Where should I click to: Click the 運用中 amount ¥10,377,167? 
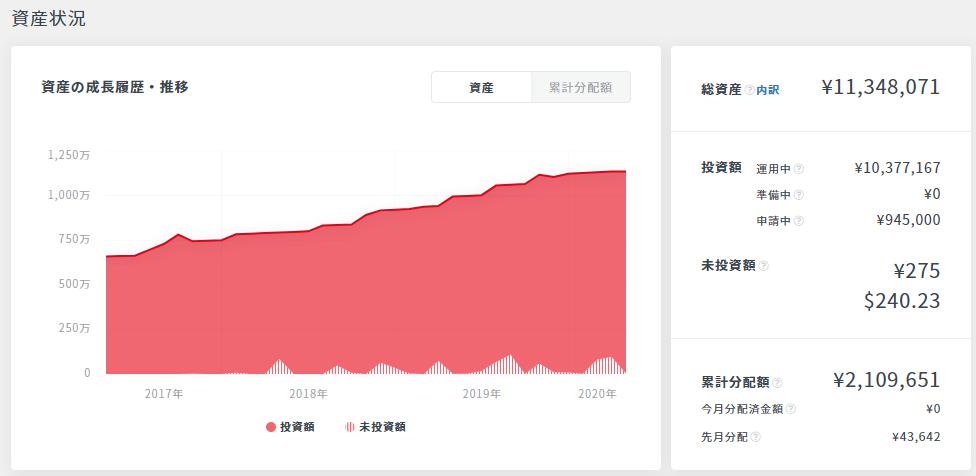pyautogui.click(x=897, y=167)
